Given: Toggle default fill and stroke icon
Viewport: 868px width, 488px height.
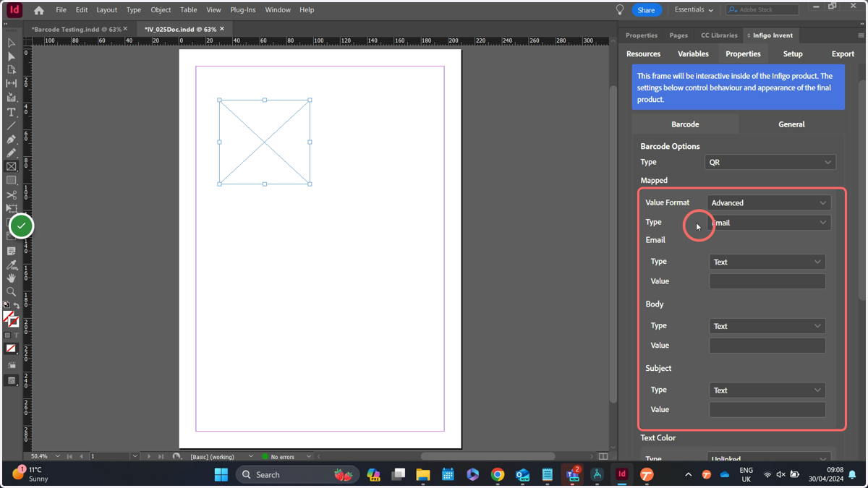Looking at the screenshot, I should pos(7,305).
